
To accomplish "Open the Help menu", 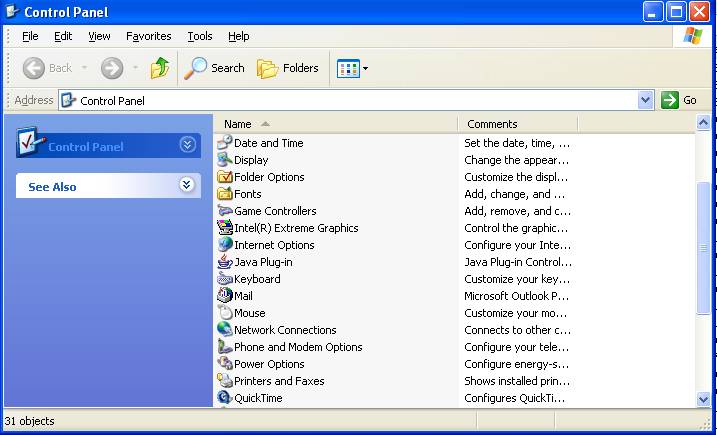I will click(239, 36).
